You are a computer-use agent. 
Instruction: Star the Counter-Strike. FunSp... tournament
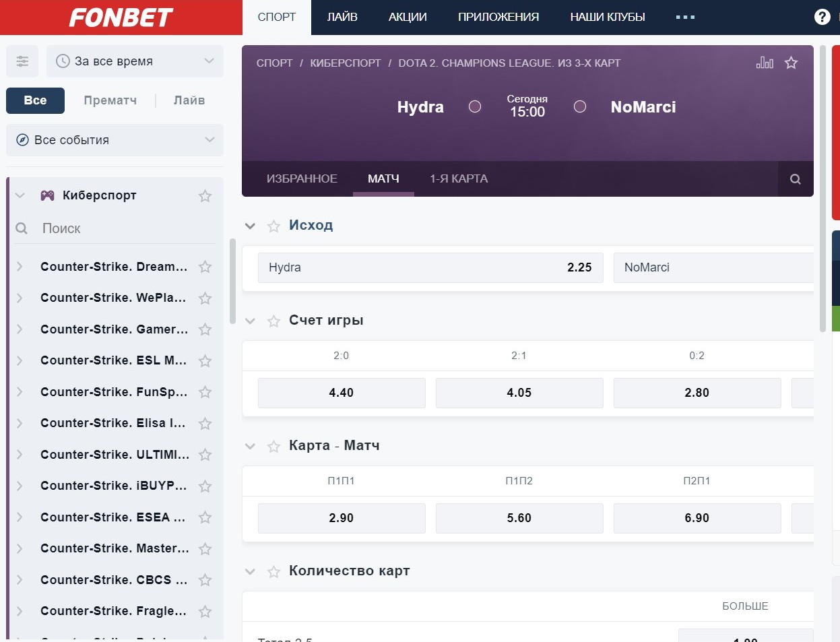point(205,392)
